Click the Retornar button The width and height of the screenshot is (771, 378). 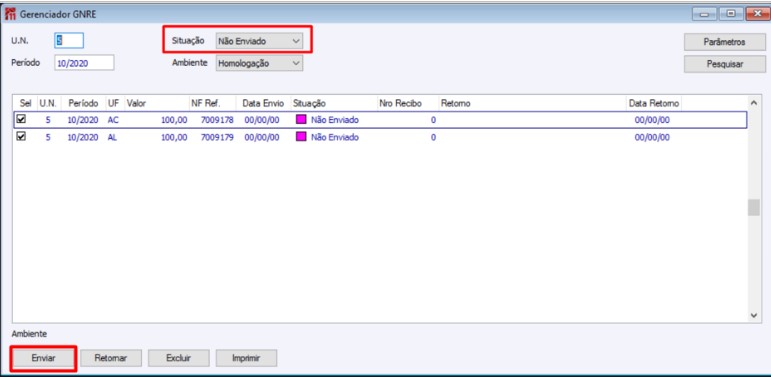[x=111, y=358]
